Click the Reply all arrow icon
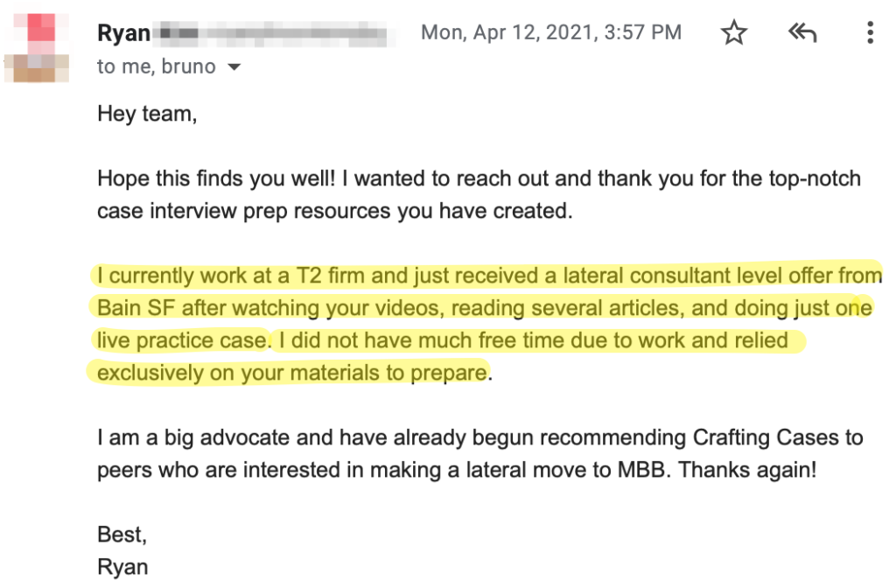 (803, 32)
